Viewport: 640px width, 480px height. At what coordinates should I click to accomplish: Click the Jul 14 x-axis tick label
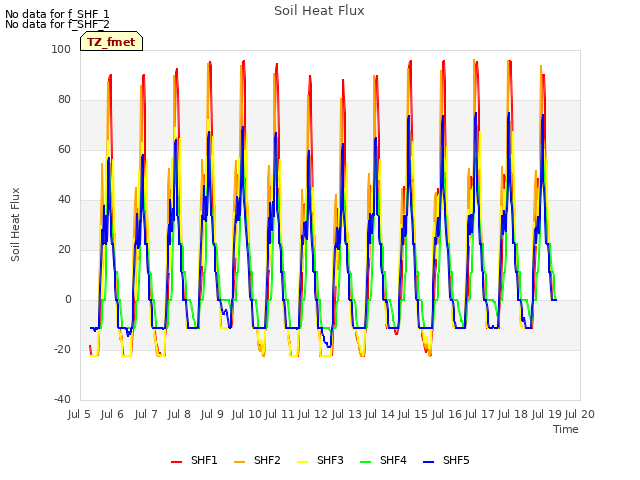[380, 414]
